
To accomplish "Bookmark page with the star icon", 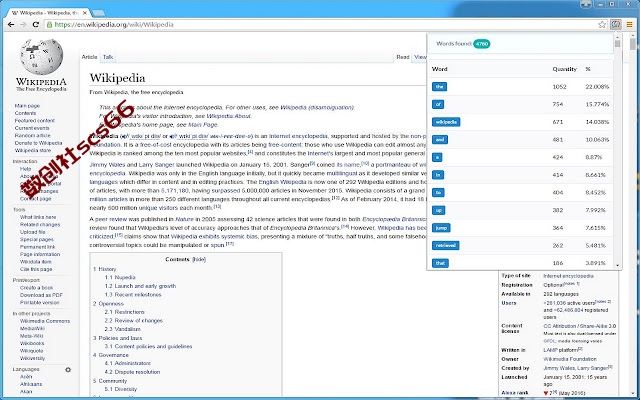I will point(602,24).
